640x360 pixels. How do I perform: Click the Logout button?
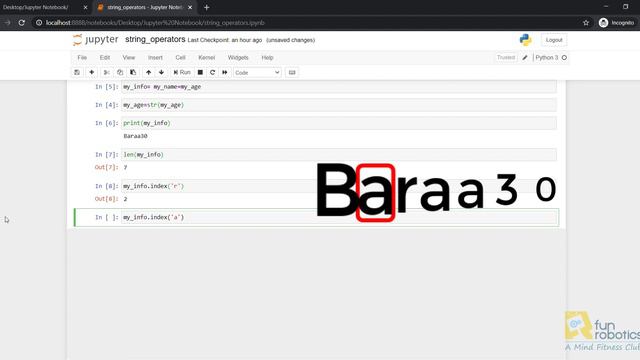tap(554, 40)
